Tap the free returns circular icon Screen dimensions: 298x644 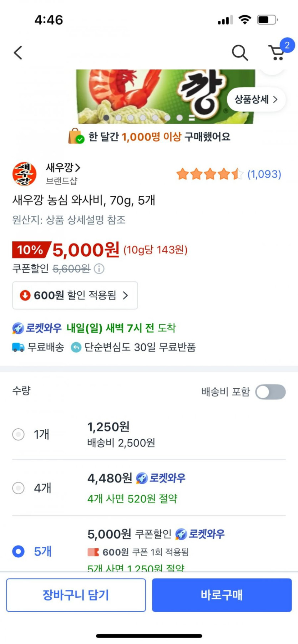tap(76, 347)
